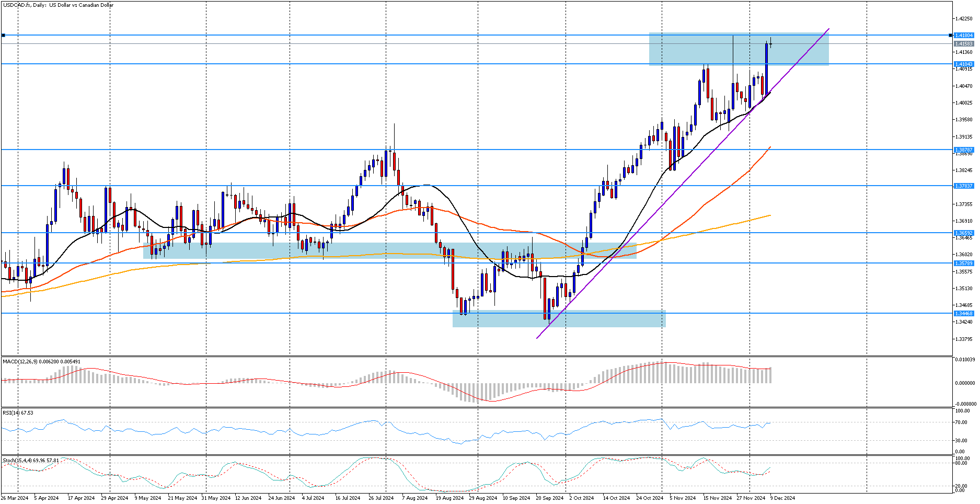Click the 1.37837 level price tag
Screen dimensions: 980x504
(x=964, y=186)
